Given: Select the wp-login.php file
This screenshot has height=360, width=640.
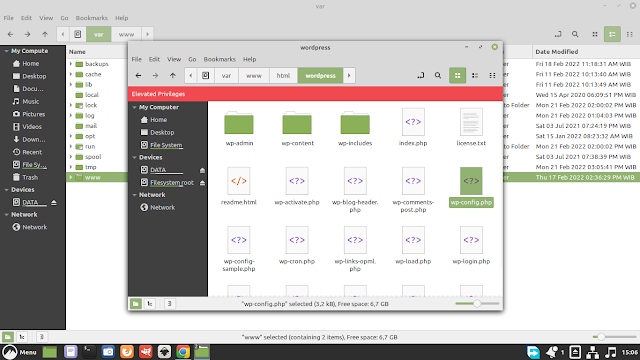Looking at the screenshot, I should [471, 245].
